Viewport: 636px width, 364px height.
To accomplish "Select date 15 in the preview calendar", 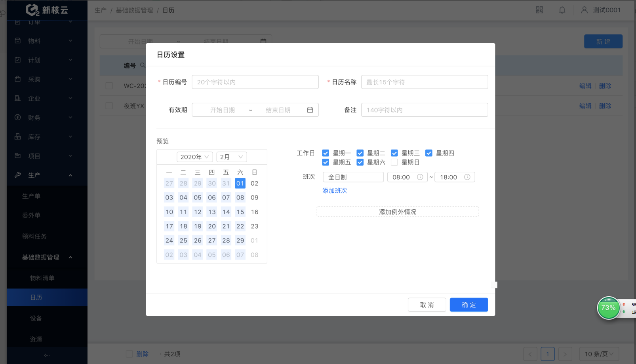I will point(240,212).
